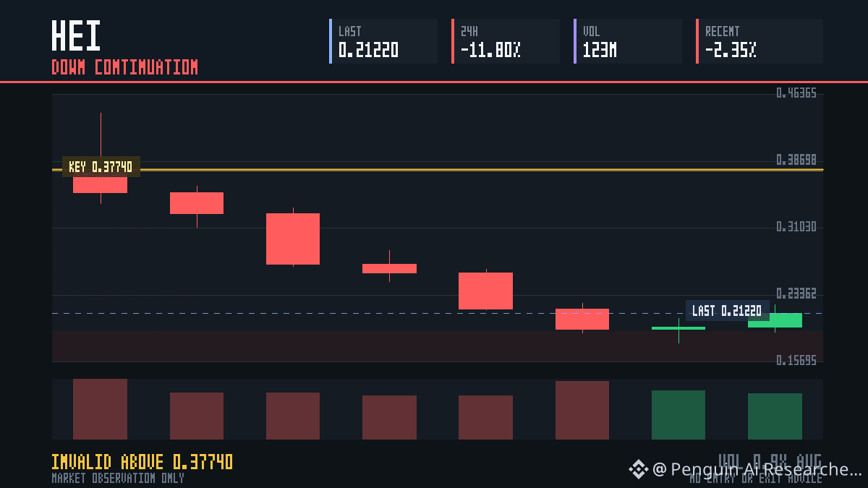Click the HEI ticker title
The image size is (868, 488).
(76, 35)
